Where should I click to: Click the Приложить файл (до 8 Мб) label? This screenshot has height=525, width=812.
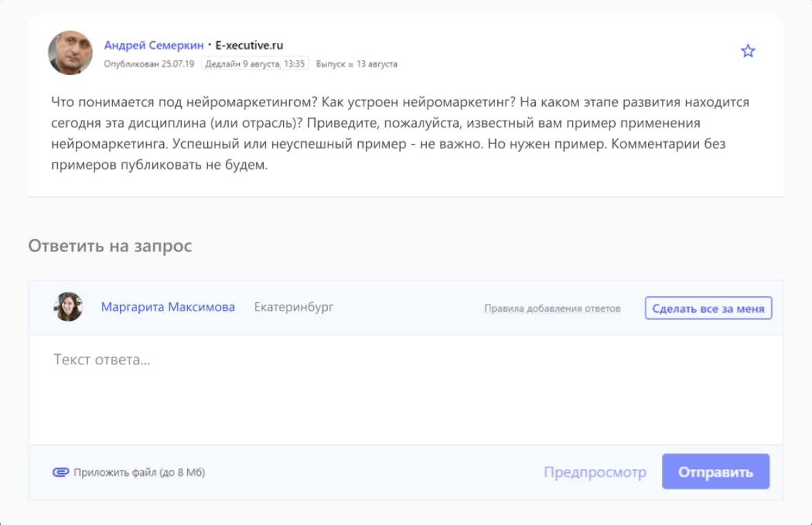pos(139,473)
